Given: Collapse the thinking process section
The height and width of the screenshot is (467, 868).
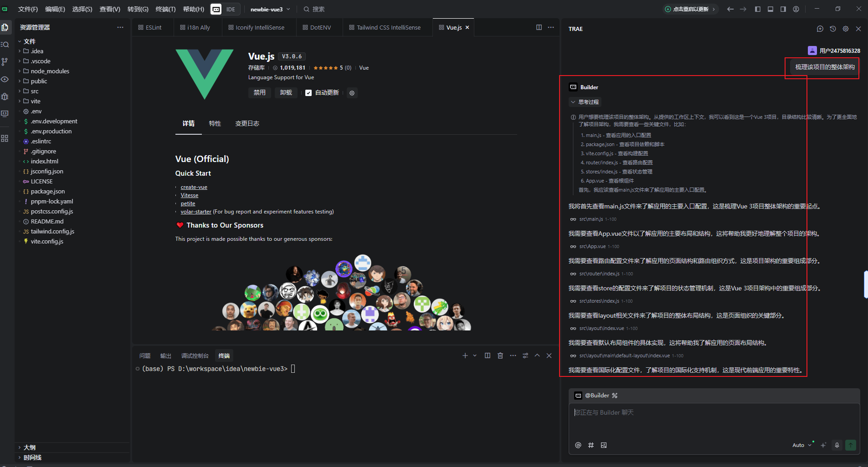Looking at the screenshot, I should (585, 102).
